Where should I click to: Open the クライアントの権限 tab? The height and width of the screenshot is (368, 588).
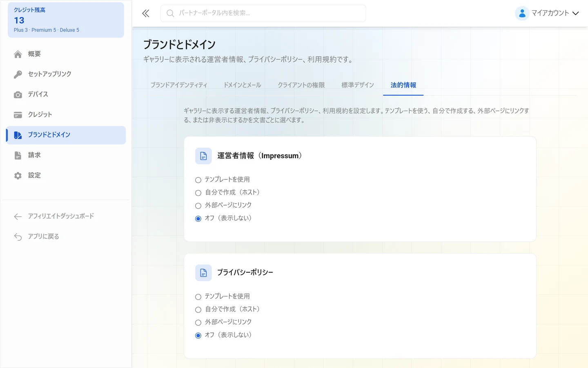click(x=301, y=85)
